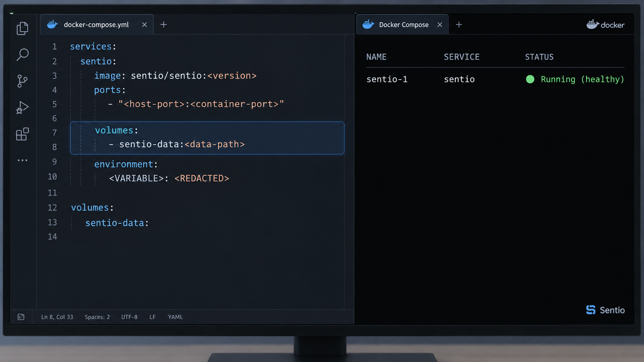Open cursor position Ln 8, Col 33
Image resolution: width=644 pixels, height=362 pixels.
point(57,317)
